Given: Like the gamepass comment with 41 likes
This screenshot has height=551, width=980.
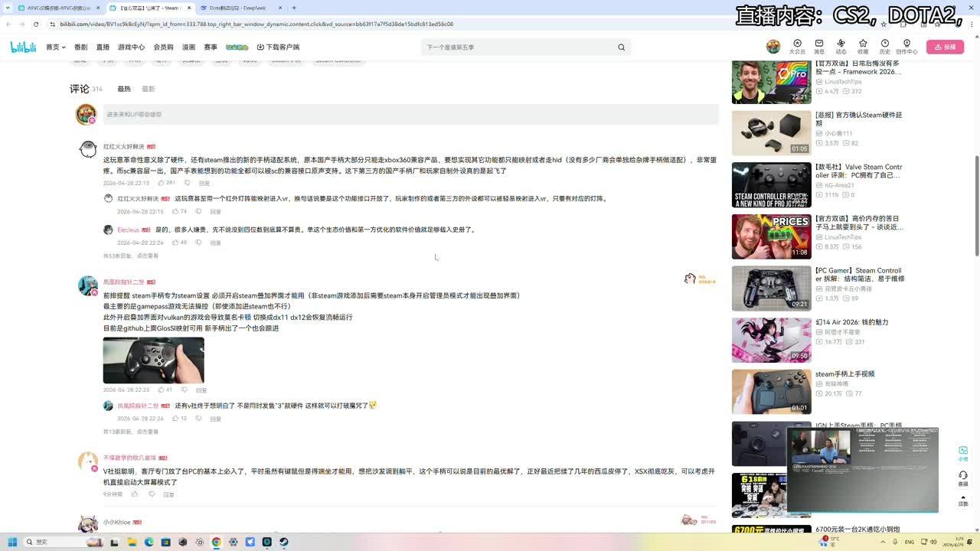Looking at the screenshot, I should 161,390.
